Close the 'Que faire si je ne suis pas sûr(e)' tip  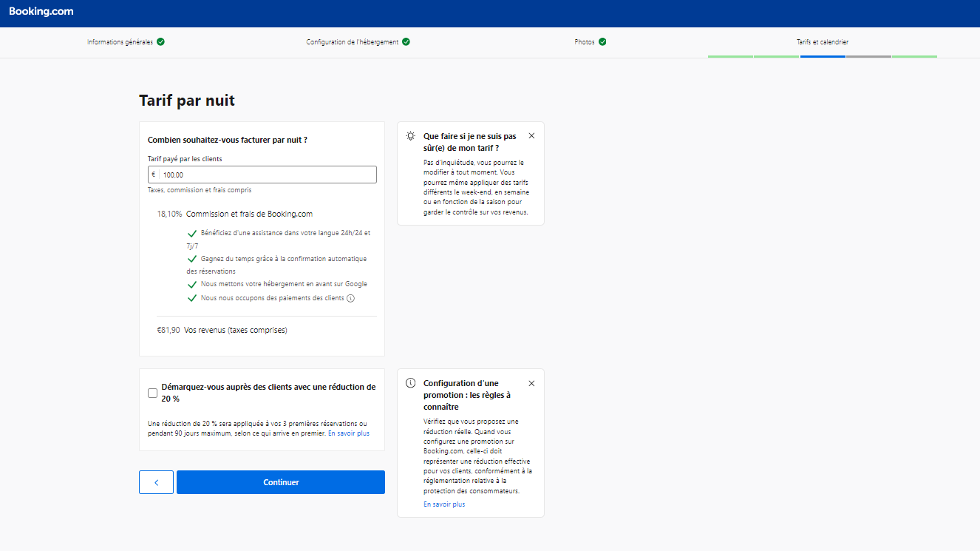click(531, 136)
